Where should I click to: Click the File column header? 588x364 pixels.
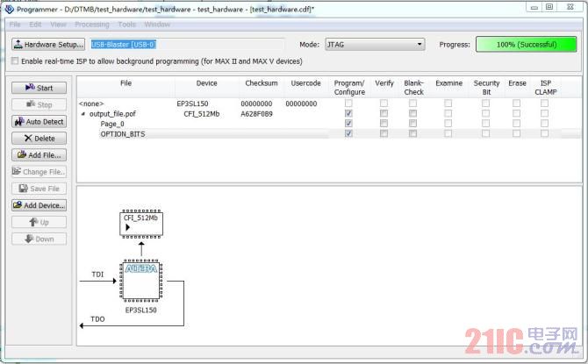pos(126,83)
